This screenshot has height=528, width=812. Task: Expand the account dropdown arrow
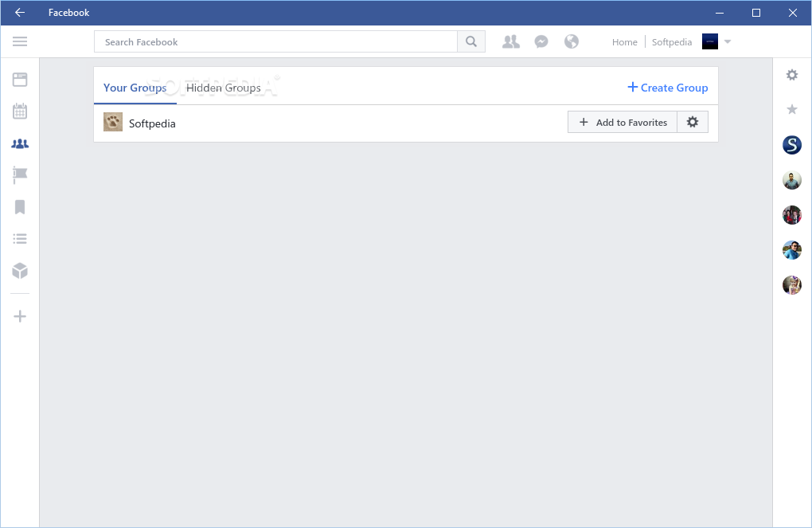coord(728,41)
